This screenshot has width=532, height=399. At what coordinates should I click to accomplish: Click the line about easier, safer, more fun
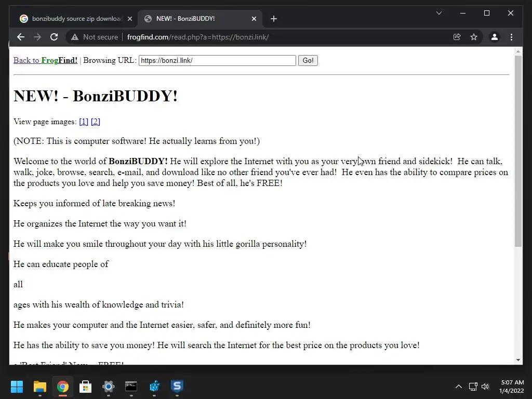click(x=162, y=325)
